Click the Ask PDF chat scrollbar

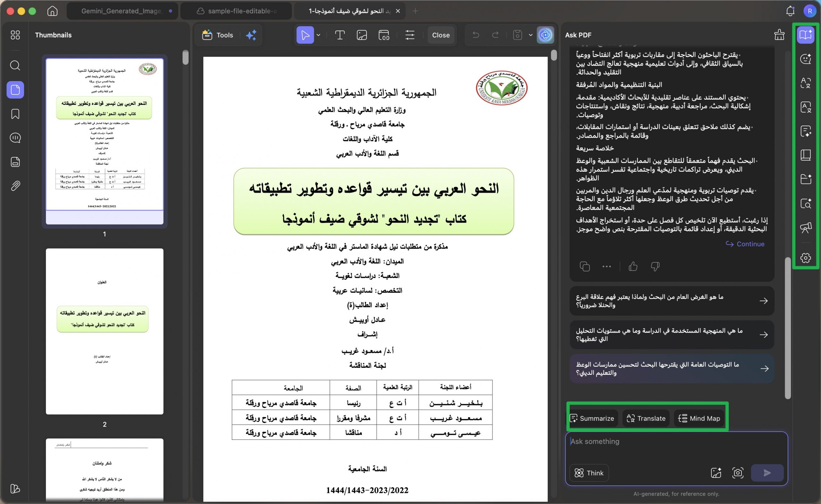[788, 328]
